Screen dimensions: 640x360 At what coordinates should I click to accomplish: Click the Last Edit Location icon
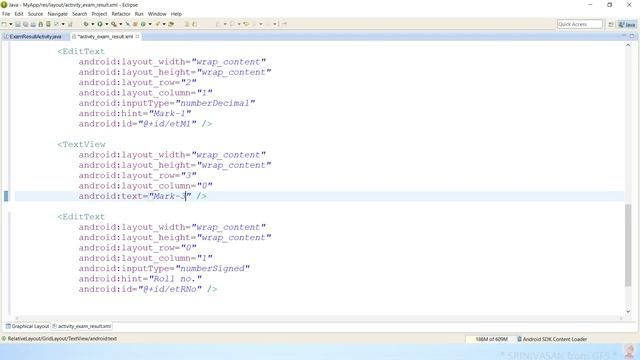point(246,24)
